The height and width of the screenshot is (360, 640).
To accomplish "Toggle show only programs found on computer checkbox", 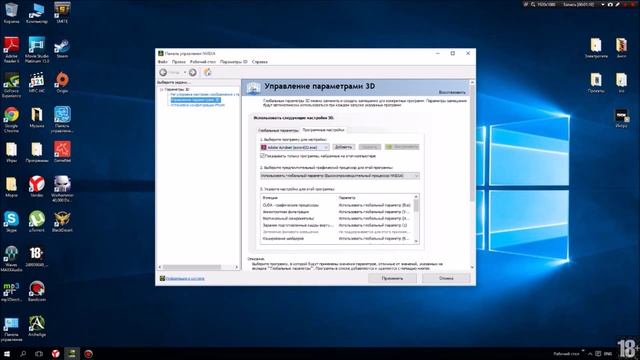I will tap(262, 156).
